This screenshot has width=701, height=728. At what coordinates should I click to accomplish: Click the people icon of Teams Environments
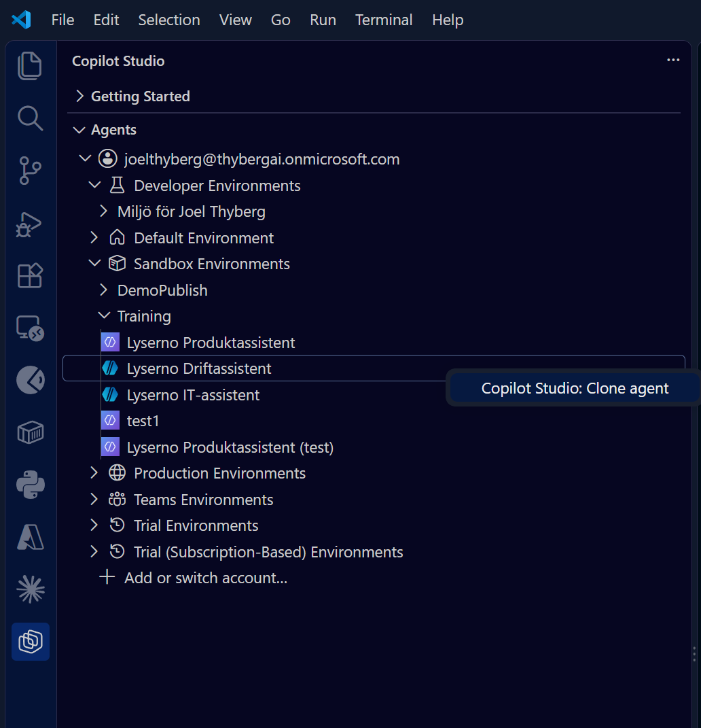[x=117, y=499]
